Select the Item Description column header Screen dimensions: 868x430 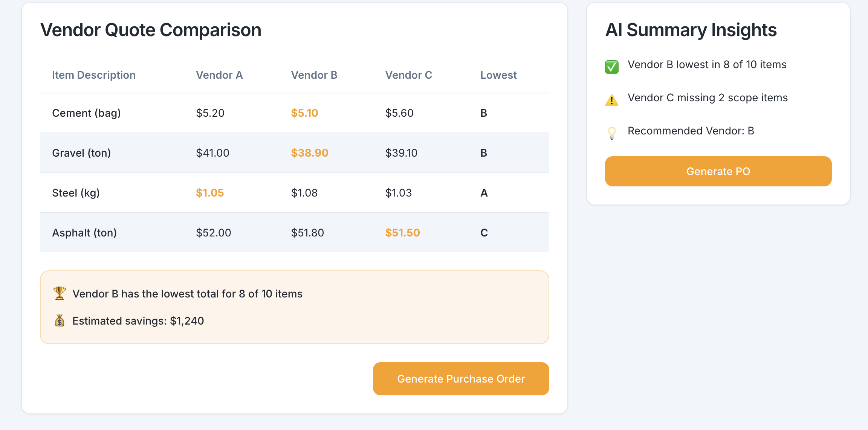click(94, 75)
